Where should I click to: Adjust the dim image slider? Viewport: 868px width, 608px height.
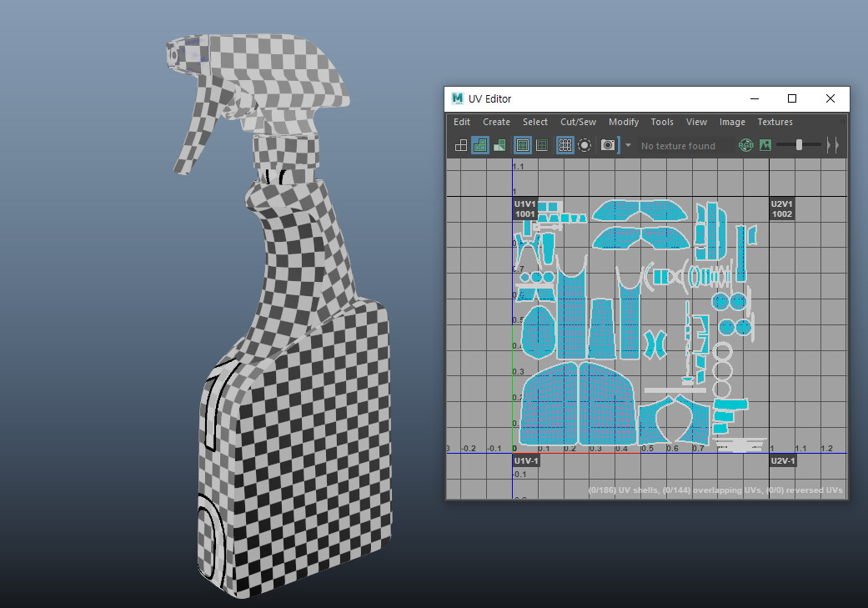(x=800, y=143)
